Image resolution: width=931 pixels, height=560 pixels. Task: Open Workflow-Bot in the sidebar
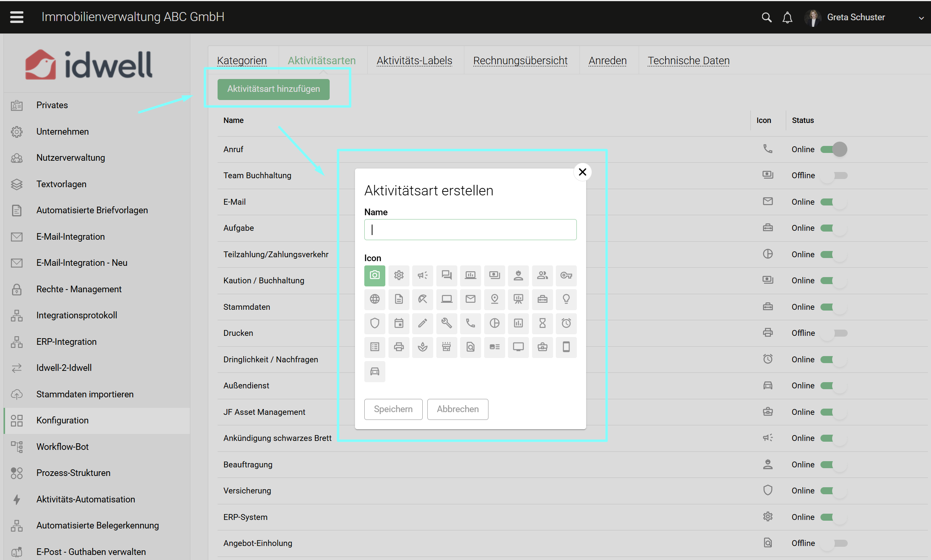tap(62, 447)
